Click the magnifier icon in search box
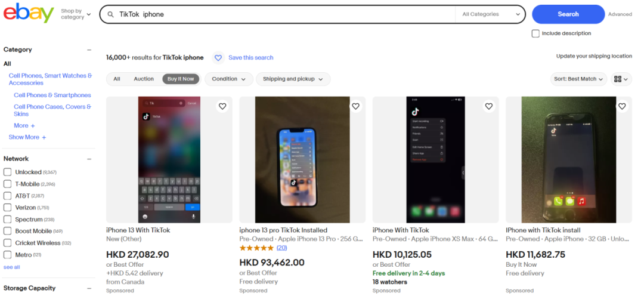This screenshot has height=296, width=644. tap(110, 14)
